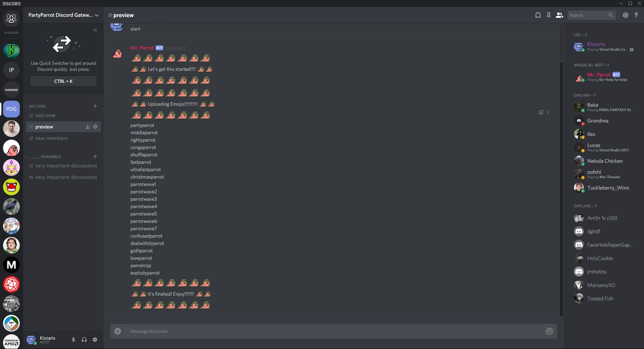Screen dimensions: 644x349
Task: Click the chat scrollbar
Action: tap(561, 188)
